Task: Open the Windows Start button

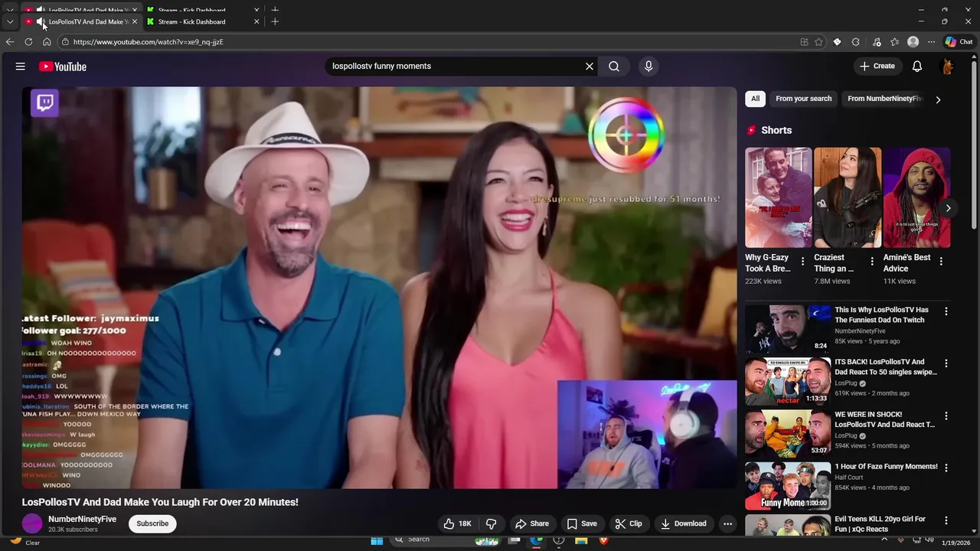Action: [x=377, y=540]
